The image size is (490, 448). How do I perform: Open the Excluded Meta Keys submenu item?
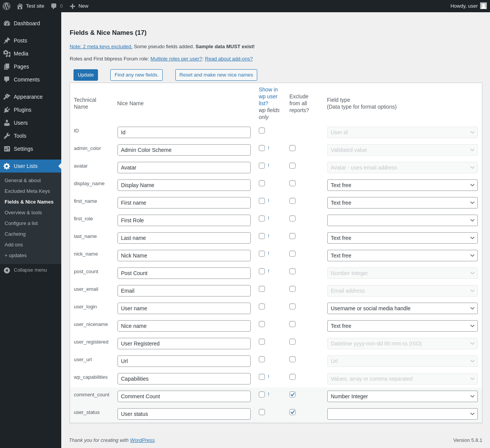point(27,191)
